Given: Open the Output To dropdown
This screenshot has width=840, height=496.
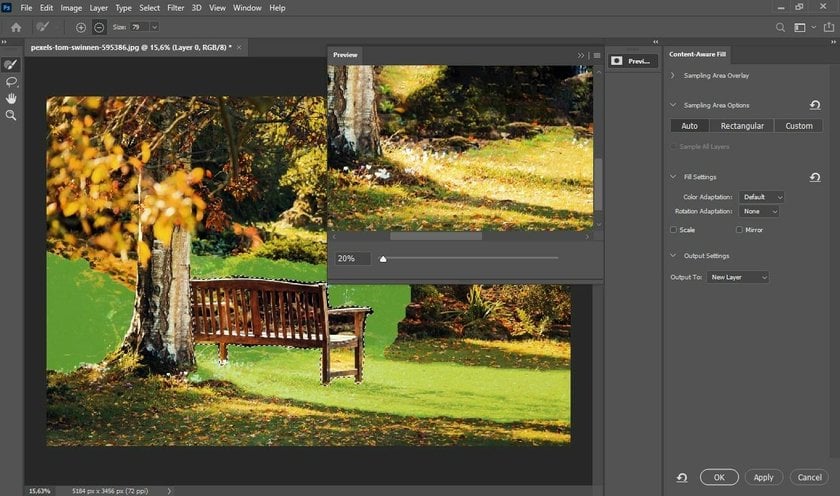Looking at the screenshot, I should (x=737, y=277).
